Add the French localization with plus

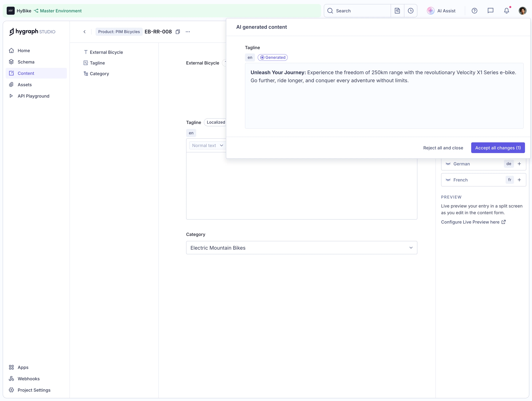click(519, 180)
